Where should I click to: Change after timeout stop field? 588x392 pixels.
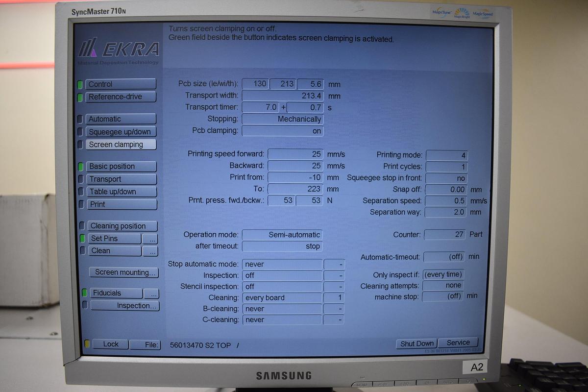coord(283,246)
